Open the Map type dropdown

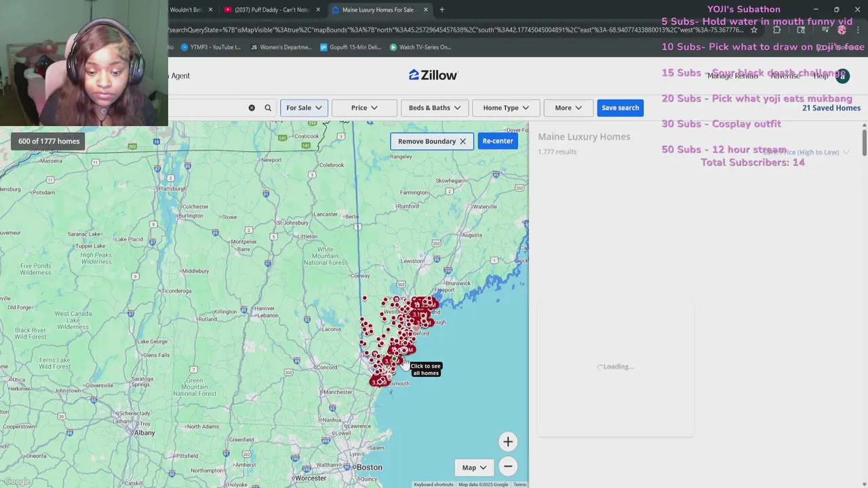(474, 467)
